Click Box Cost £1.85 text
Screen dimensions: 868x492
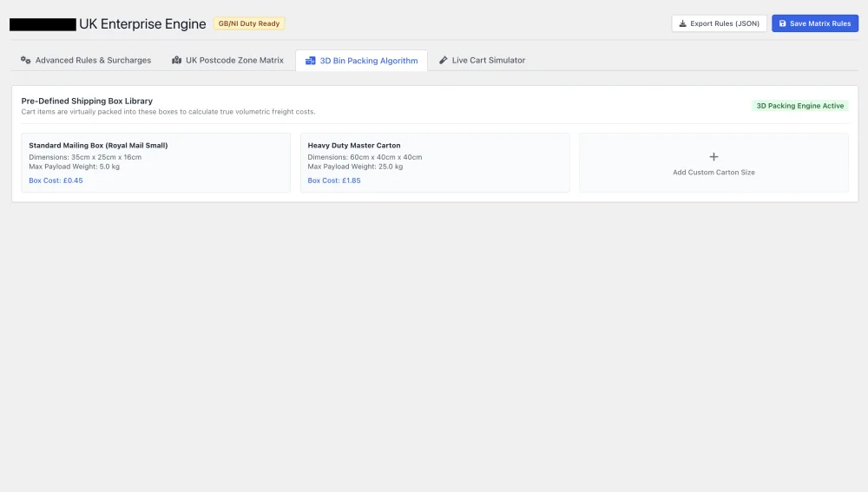[x=334, y=180]
